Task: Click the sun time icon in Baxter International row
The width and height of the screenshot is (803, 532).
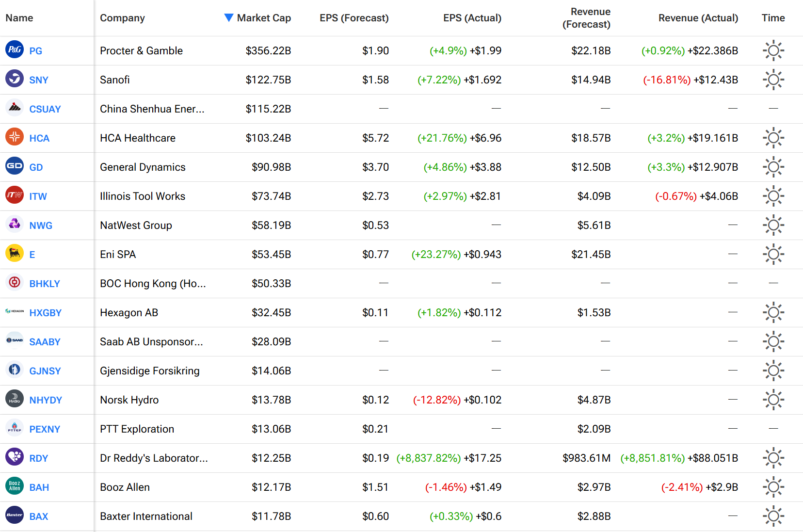Action: coord(773,516)
